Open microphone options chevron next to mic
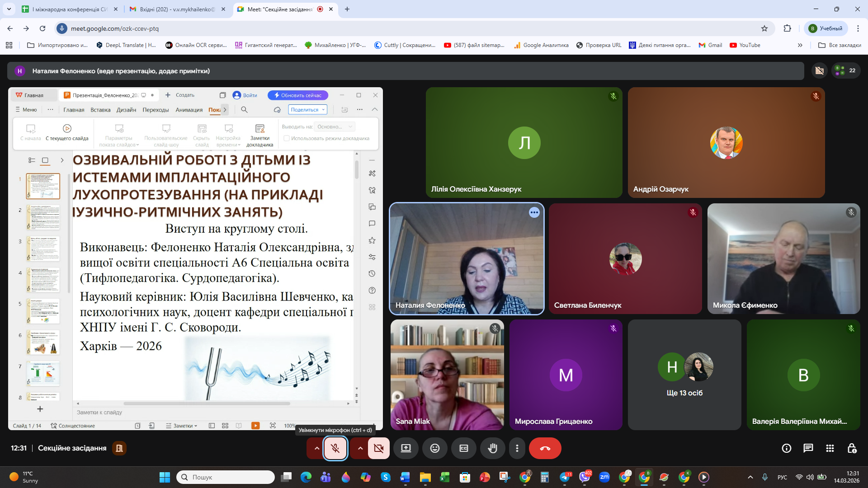 (x=316, y=448)
